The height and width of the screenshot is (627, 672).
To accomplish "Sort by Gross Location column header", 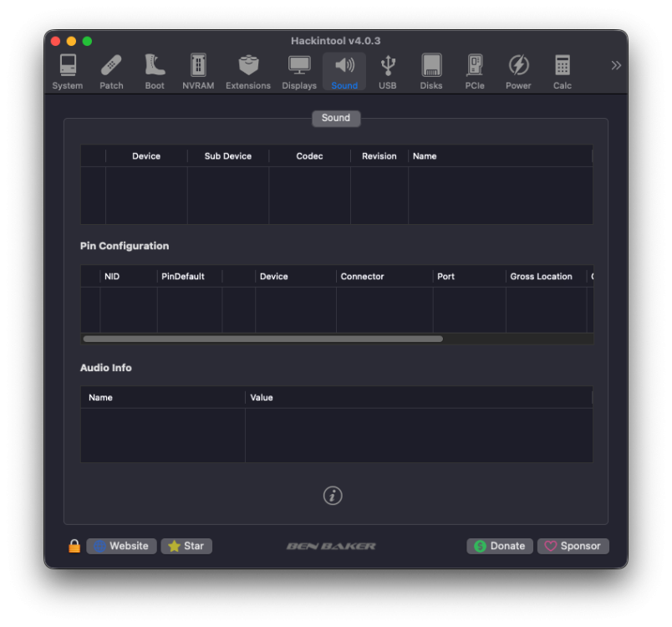I will click(546, 277).
